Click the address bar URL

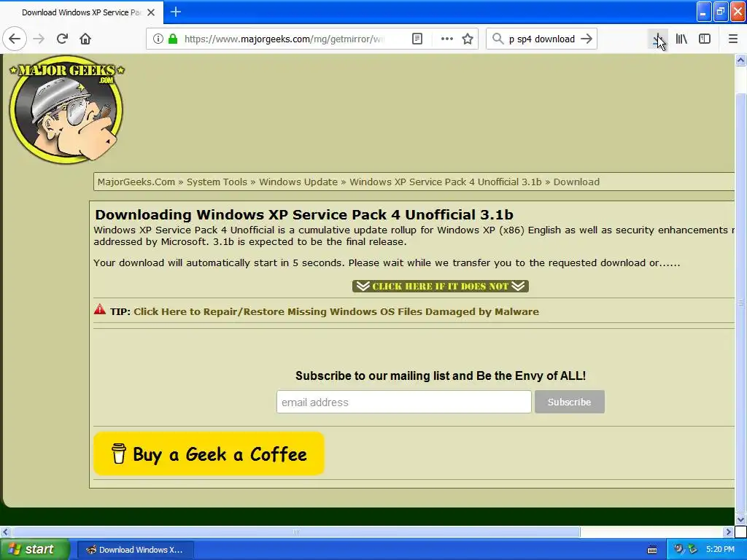[x=284, y=39]
